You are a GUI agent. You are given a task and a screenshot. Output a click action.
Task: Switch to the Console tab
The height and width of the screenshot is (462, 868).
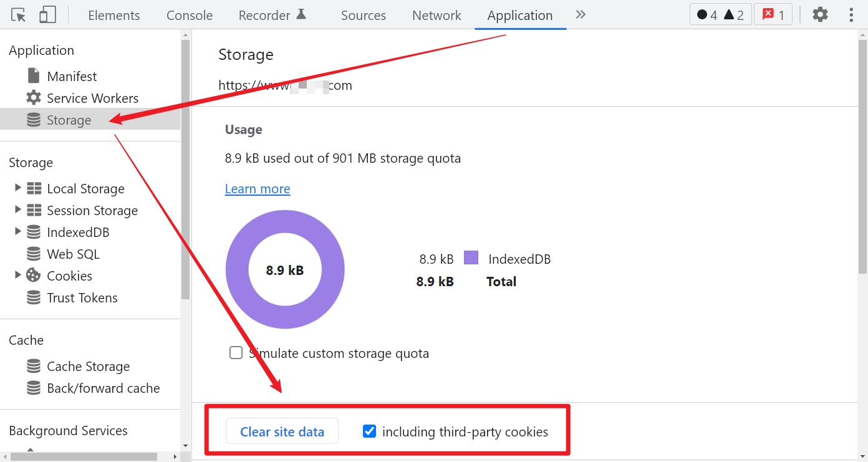190,15
